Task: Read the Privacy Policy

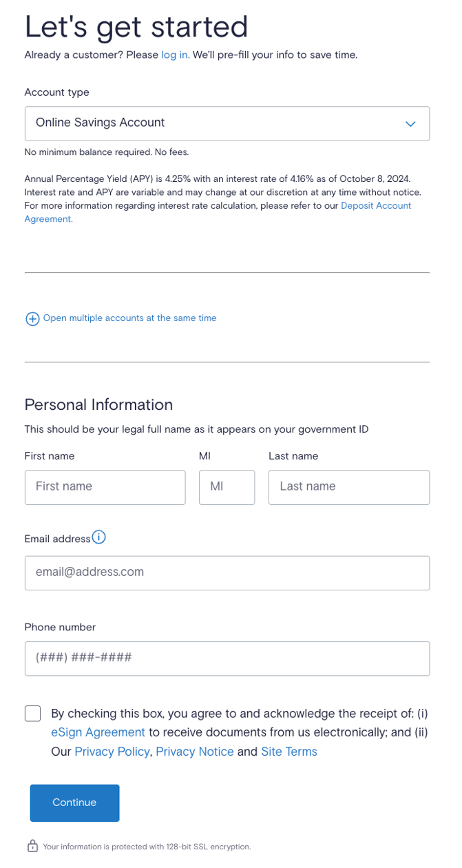Action: (x=112, y=751)
